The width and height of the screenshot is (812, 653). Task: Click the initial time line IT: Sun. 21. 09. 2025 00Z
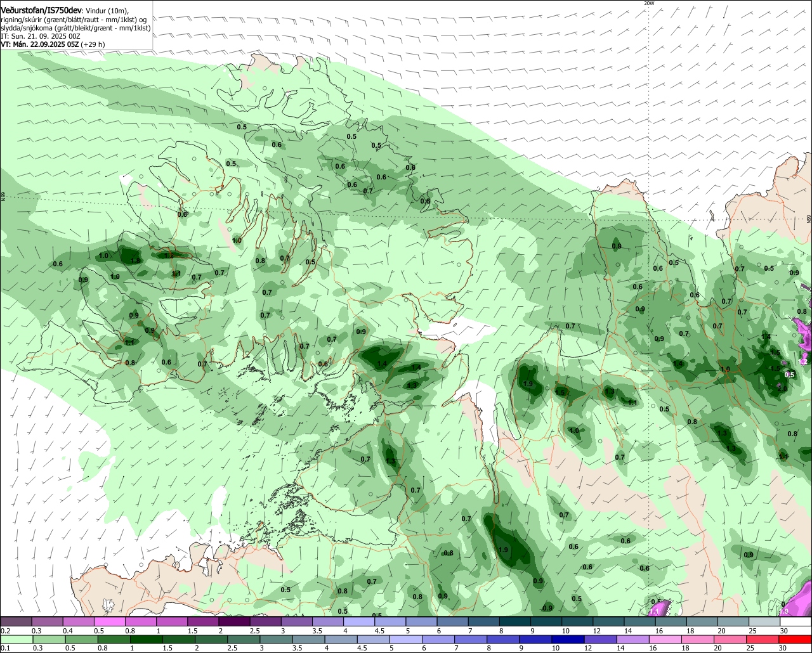click(41, 36)
